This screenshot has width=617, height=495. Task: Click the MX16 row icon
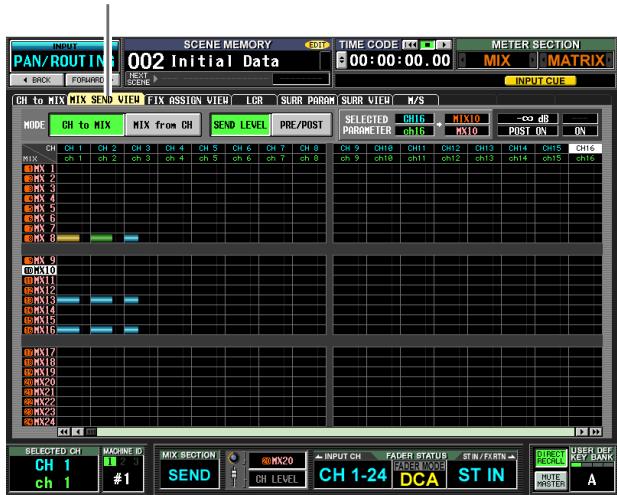[28, 330]
